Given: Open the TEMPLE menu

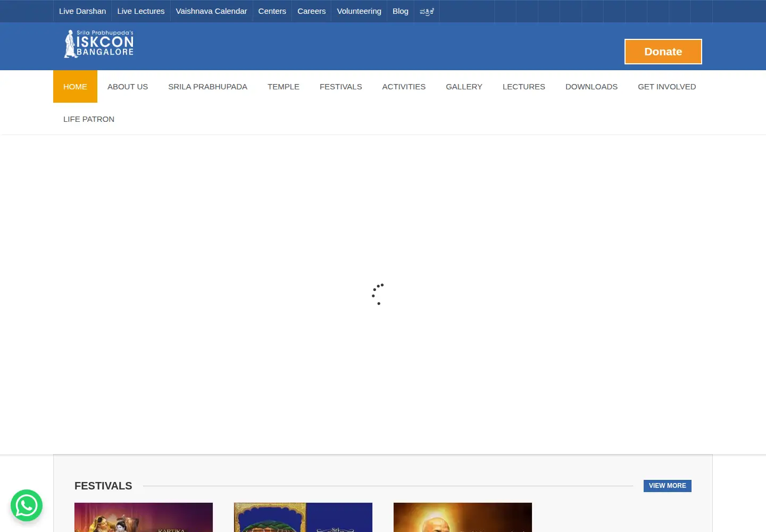Looking at the screenshot, I should pyautogui.click(x=284, y=87).
